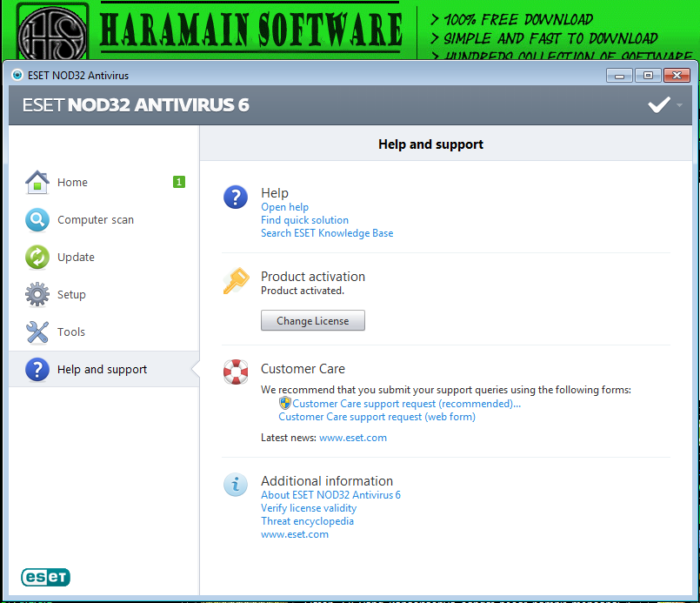Open the Tools section
The height and width of the screenshot is (603, 700).
pyautogui.click(x=103, y=332)
